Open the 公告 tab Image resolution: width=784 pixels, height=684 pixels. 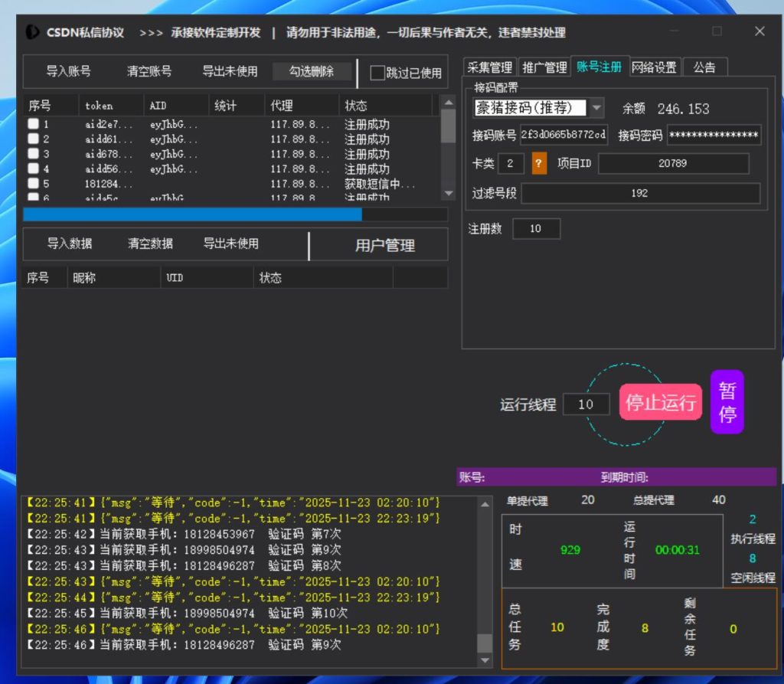tap(705, 67)
